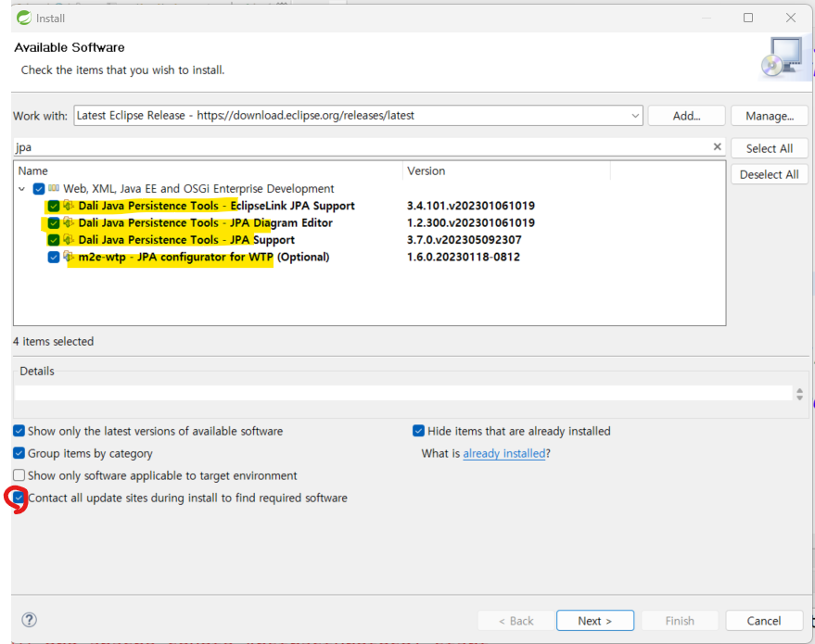Click the Details description text box
Screen dimensions: 815x644
pyautogui.click(x=403, y=393)
